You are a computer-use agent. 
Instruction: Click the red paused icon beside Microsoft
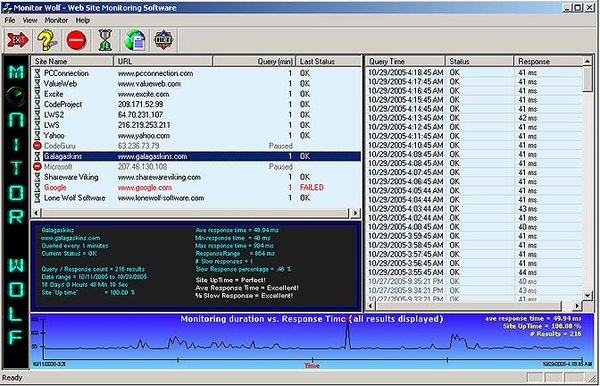click(x=37, y=166)
